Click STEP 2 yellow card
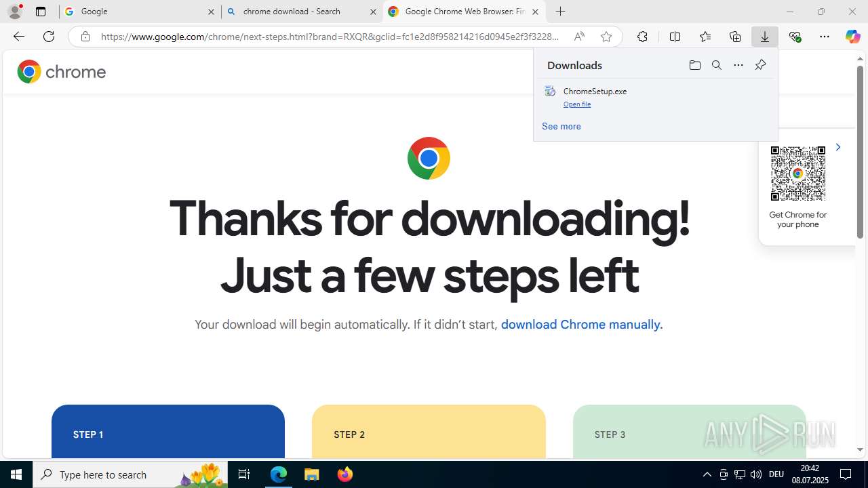Image resolution: width=868 pixels, height=488 pixels. [x=429, y=431]
